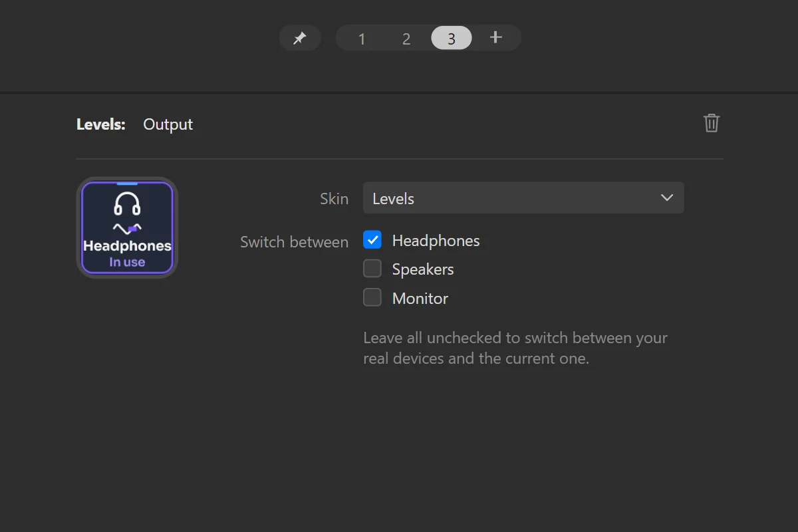This screenshot has height=532, width=798.
Task: Click the 'Levels:' heading label
Action: (101, 124)
